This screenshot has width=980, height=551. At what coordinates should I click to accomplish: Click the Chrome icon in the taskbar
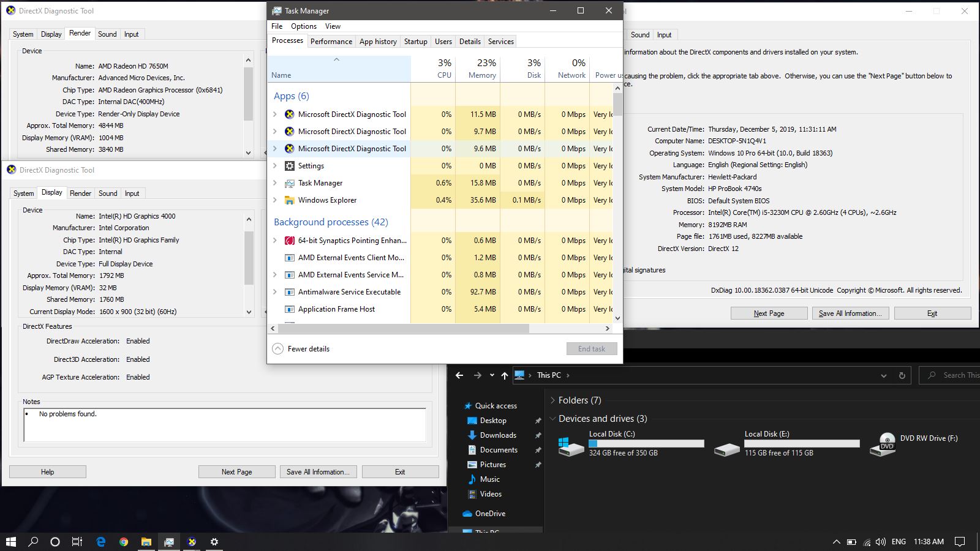coord(124,542)
